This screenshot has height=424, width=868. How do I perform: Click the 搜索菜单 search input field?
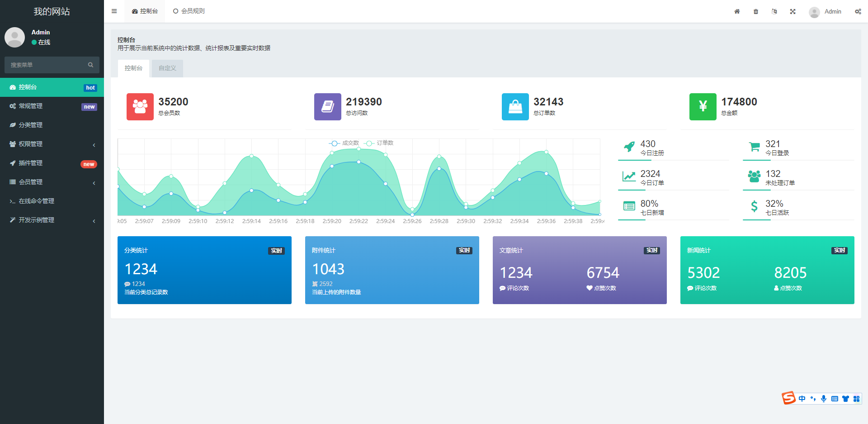pyautogui.click(x=45, y=65)
